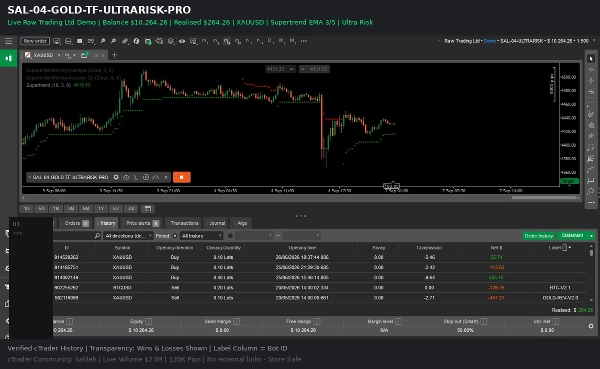The image size is (600, 369).
Task: Click the chart zoom out magnifier
Action: click(113, 41)
